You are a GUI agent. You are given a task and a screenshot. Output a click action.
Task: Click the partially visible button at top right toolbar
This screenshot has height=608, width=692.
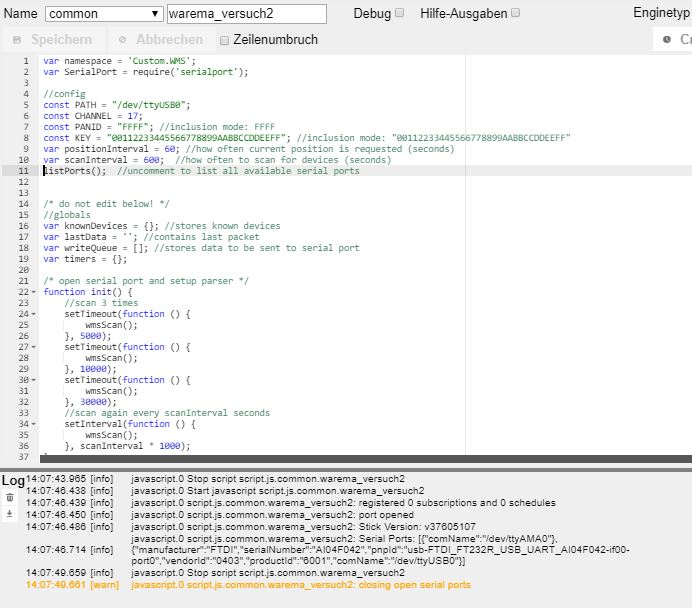pos(673,40)
